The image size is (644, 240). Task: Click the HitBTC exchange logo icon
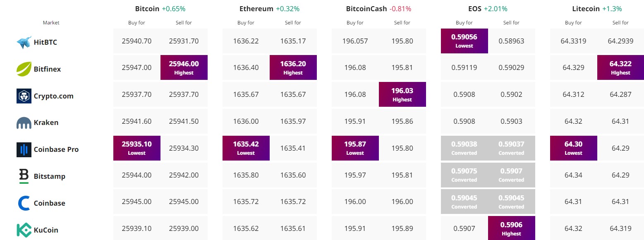pos(24,42)
